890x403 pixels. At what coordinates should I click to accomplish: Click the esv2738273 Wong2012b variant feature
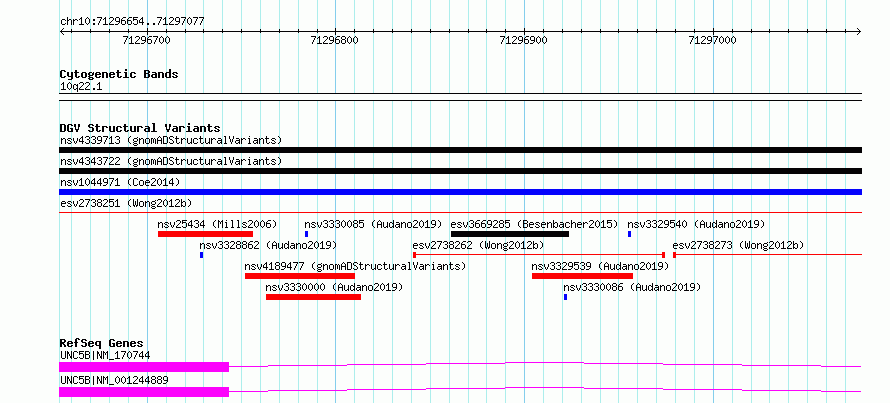pos(767,255)
